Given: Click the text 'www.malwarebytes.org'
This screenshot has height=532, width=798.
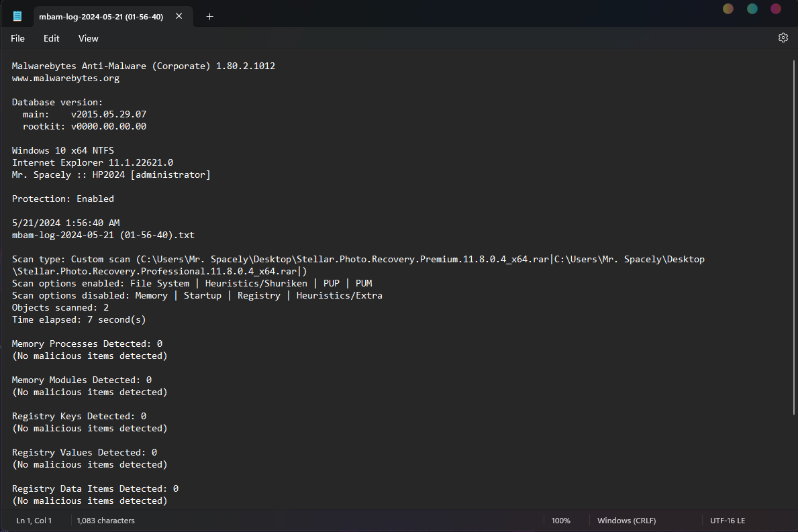Looking at the screenshot, I should 66,78.
